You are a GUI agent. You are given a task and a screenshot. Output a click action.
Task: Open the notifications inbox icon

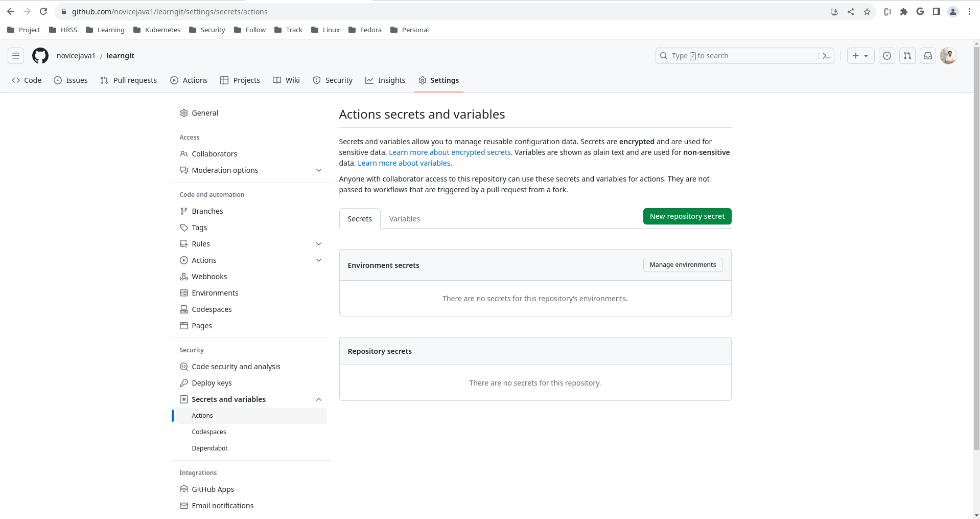[x=927, y=56]
